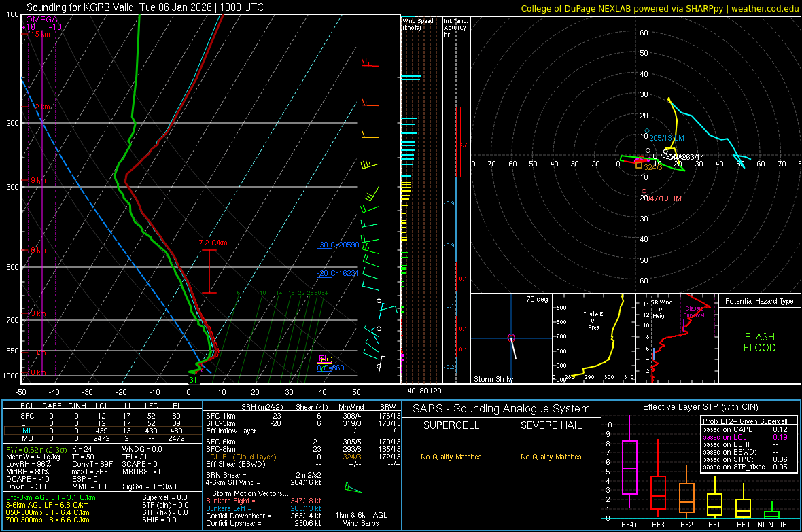The image size is (802, 532).
Task: Click '700-500mb LR = 6.6 C/km'
Action: [48, 520]
